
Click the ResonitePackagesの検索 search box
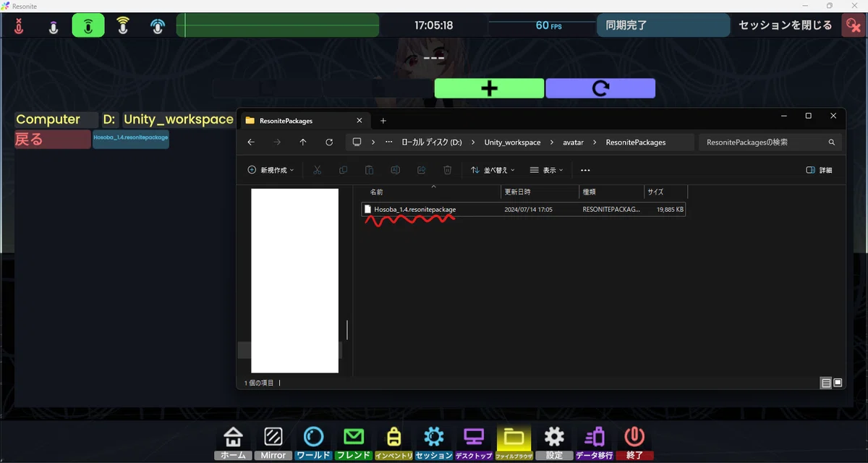click(770, 143)
